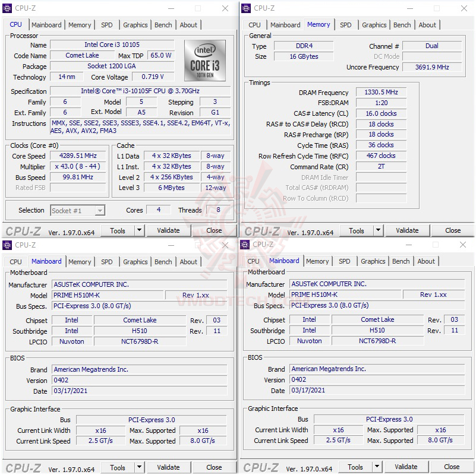This screenshot has width=476, height=475.
Task: Open Bench tab in top-right Memory window
Action: [402, 25]
